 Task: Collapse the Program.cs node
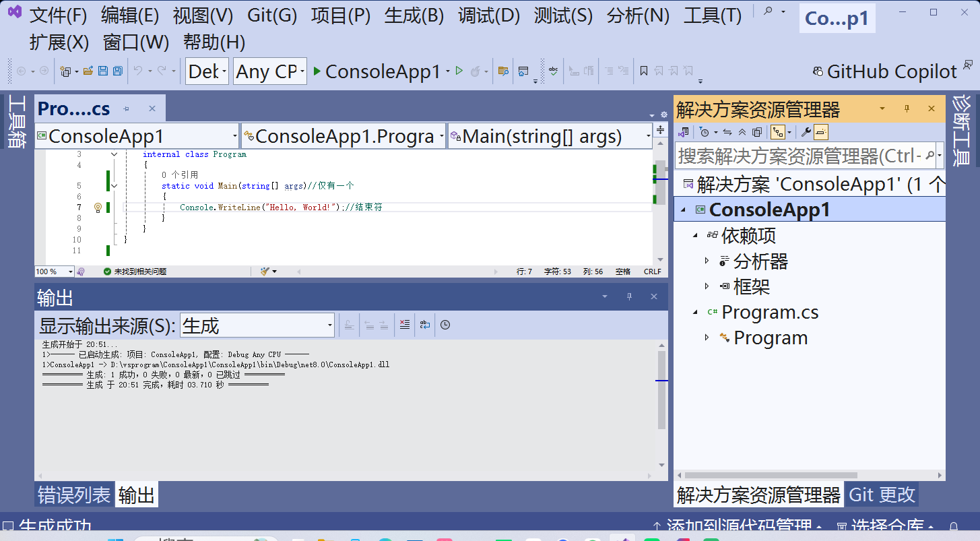tap(694, 312)
